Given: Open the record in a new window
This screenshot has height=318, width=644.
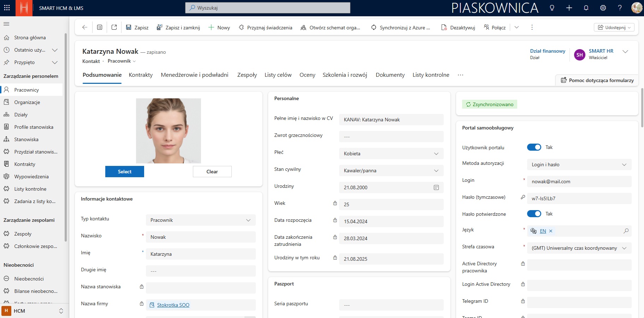Looking at the screenshot, I should tap(114, 27).
